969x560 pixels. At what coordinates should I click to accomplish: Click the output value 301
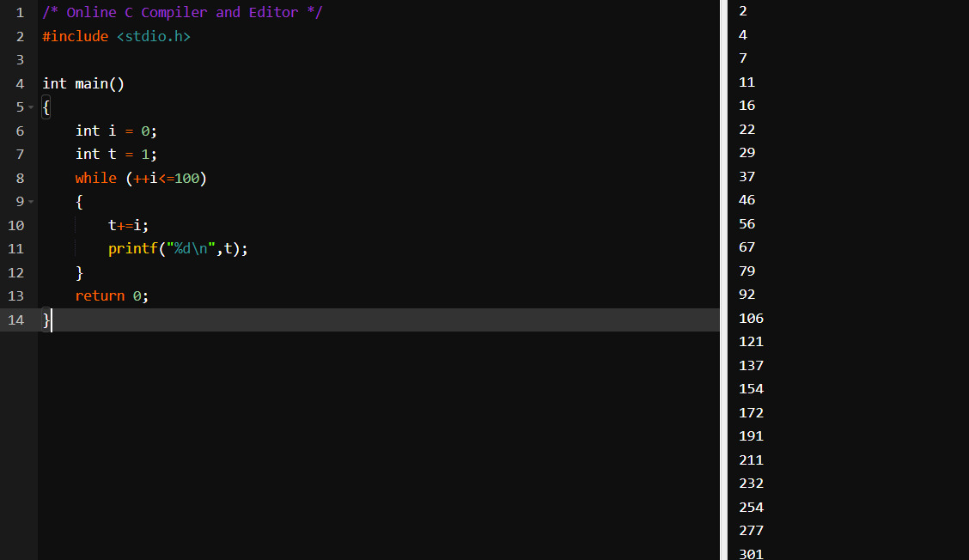(751, 554)
